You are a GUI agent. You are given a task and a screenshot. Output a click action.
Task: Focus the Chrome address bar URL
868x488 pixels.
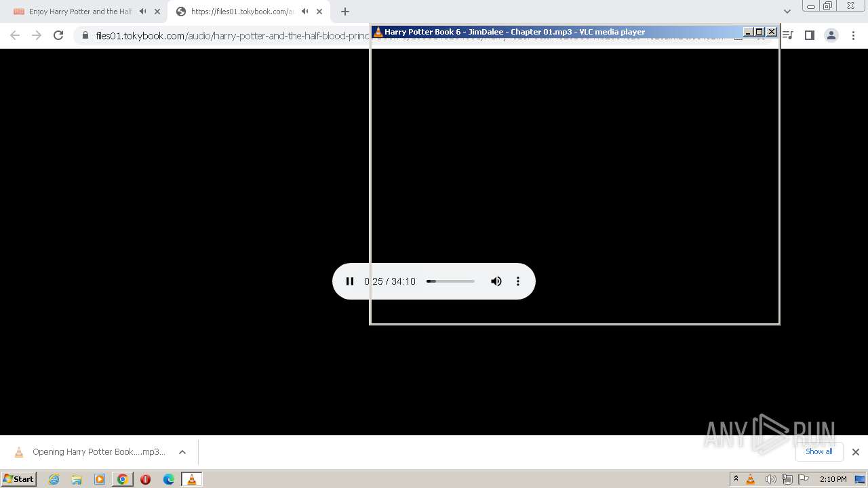click(233, 36)
